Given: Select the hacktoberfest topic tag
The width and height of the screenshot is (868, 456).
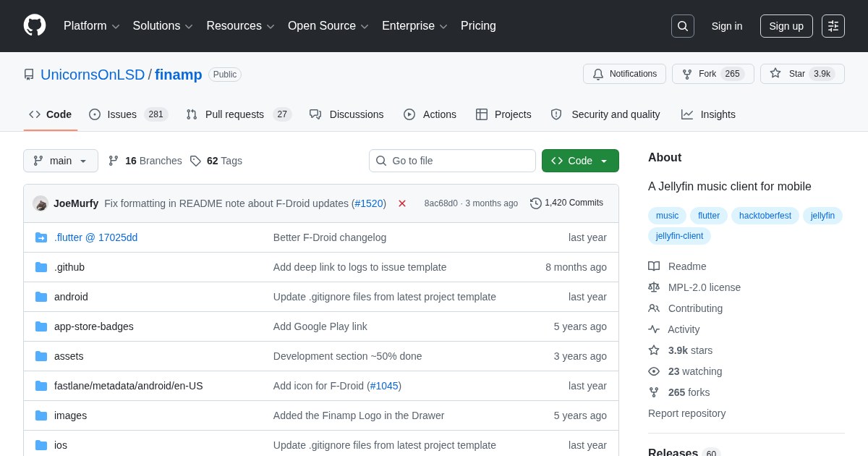Looking at the screenshot, I should pos(765,216).
